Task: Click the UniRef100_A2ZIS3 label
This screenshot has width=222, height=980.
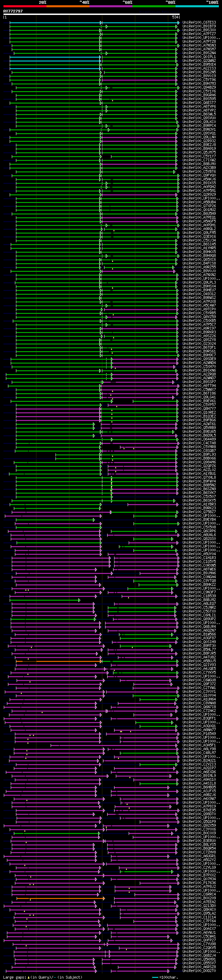Action: click(x=199, y=68)
